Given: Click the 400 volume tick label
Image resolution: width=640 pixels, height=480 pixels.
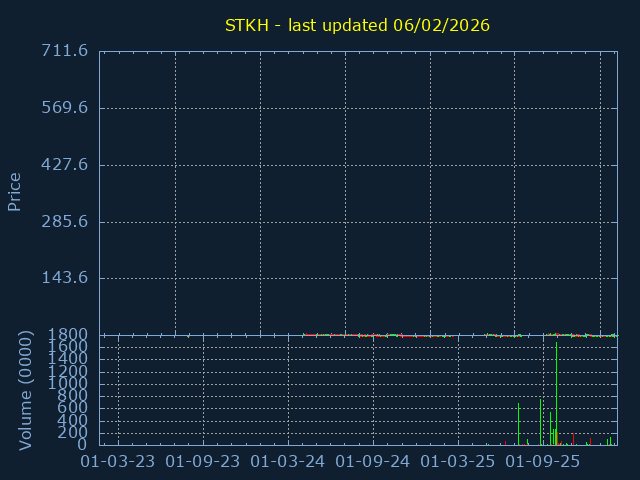Looking at the screenshot, I should pos(74,421).
